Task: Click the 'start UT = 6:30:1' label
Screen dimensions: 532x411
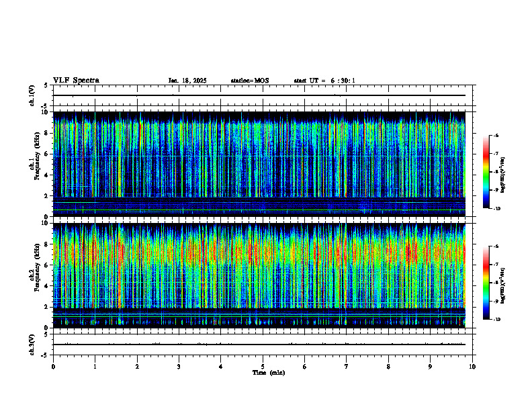Action: [x=324, y=81]
